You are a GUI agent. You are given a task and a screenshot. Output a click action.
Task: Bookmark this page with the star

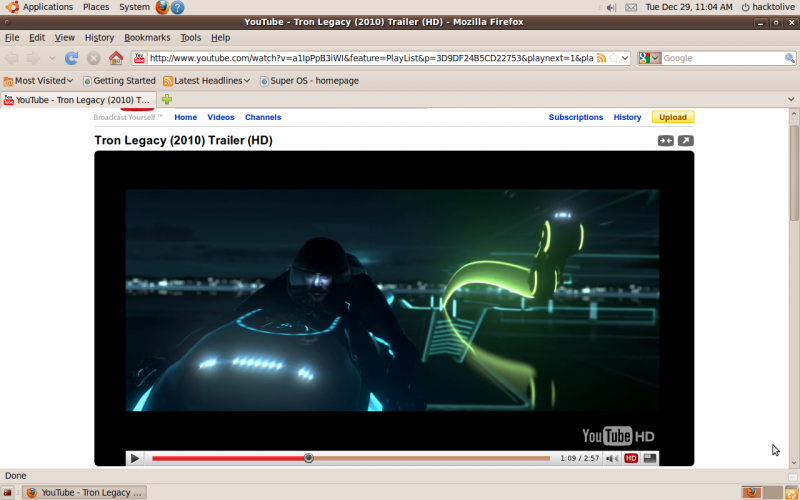[x=614, y=58]
